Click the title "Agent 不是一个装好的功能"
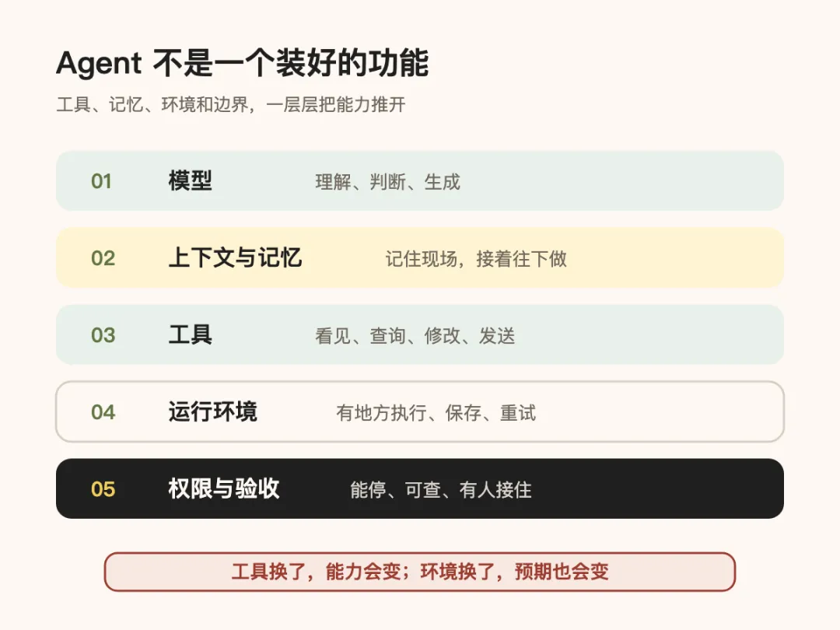This screenshot has height=630, width=840. 242,63
